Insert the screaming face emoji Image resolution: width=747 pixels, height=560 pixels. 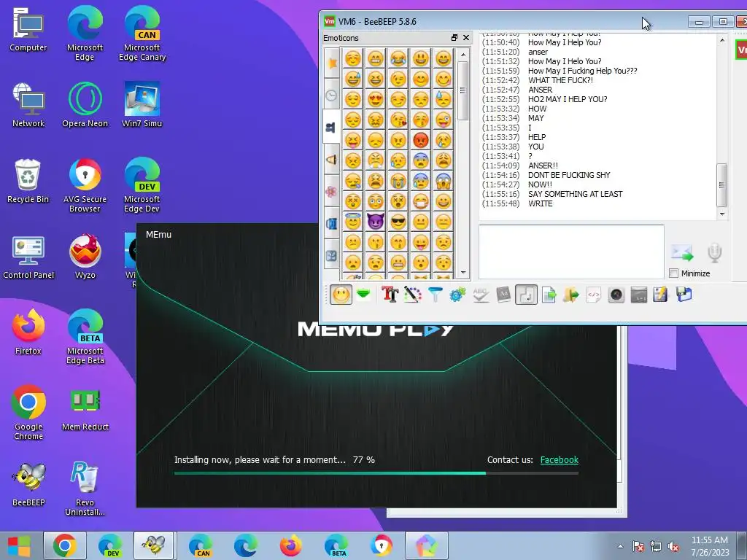443,181
